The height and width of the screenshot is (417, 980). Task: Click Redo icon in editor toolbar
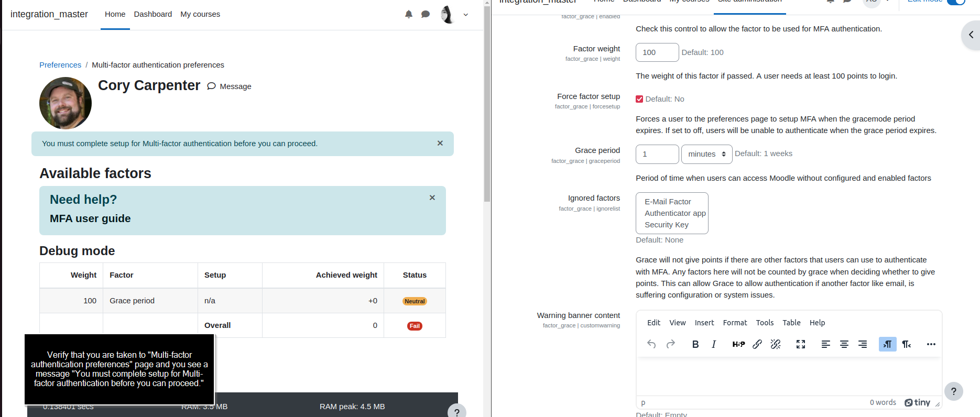[x=670, y=344]
